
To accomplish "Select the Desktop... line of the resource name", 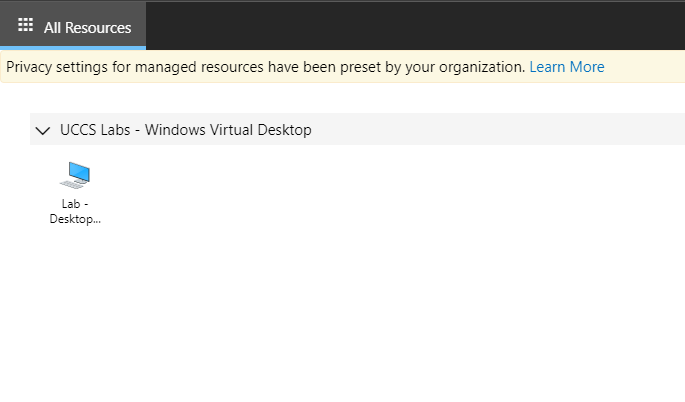I will tap(75, 219).
